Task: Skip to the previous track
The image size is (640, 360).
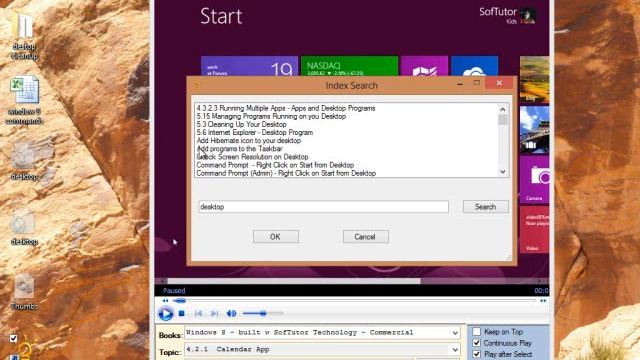Action: (198, 313)
